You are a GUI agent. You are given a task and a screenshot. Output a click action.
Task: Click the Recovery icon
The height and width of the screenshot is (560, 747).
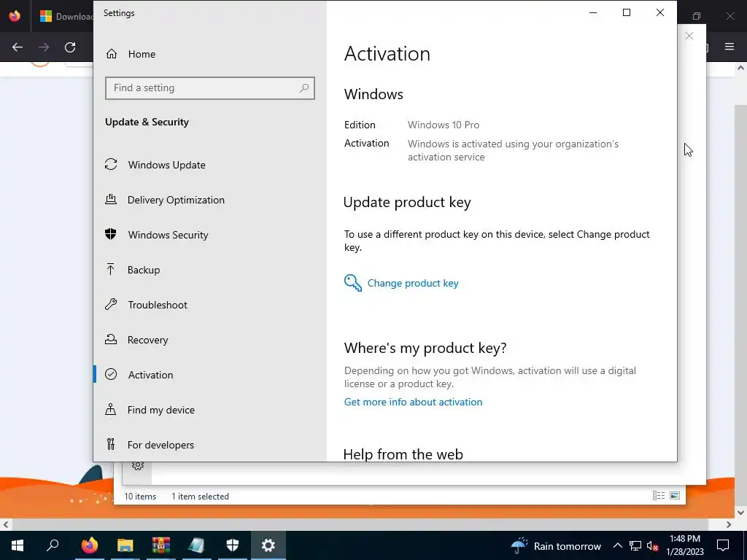[x=111, y=339]
